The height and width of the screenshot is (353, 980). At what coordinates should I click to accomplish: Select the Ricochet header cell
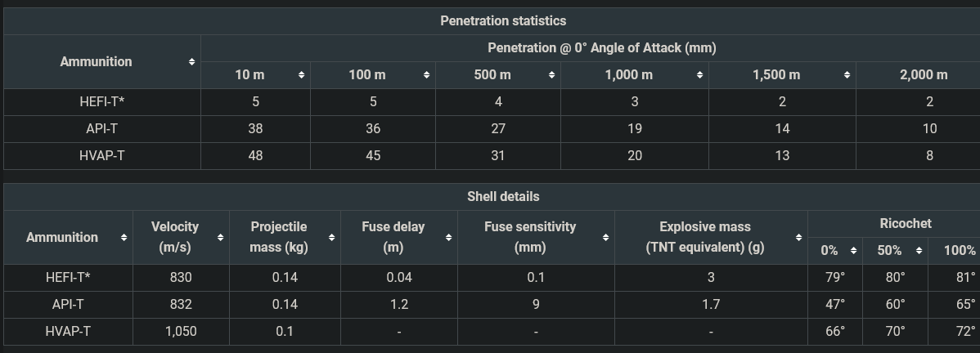point(905,223)
